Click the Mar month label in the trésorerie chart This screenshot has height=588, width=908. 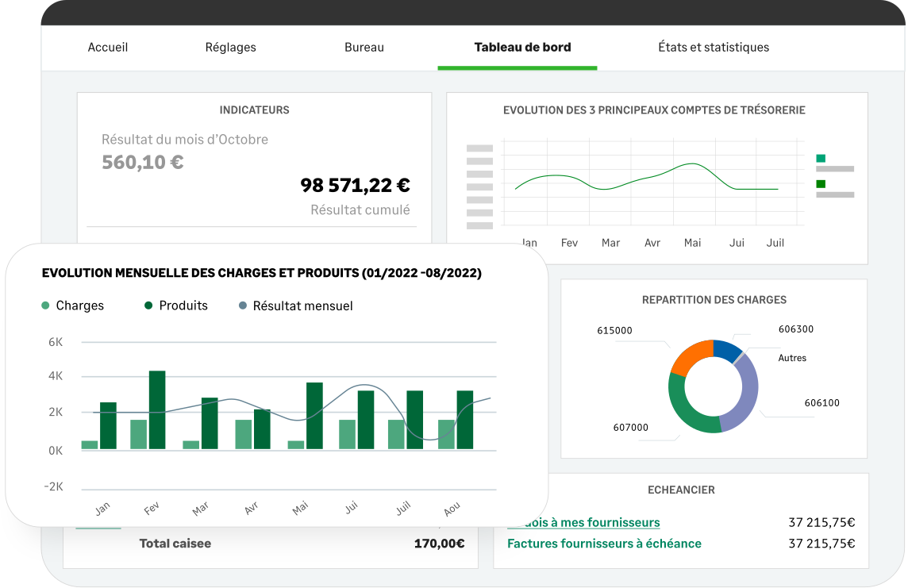tap(610, 243)
